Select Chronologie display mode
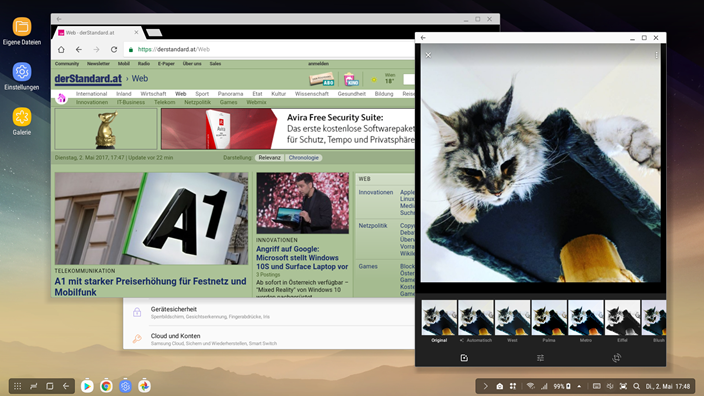Viewport: 704px width, 396px height. pos(304,158)
